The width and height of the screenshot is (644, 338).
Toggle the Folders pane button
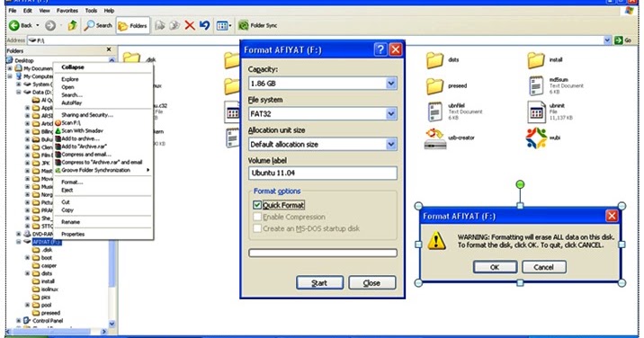132,25
